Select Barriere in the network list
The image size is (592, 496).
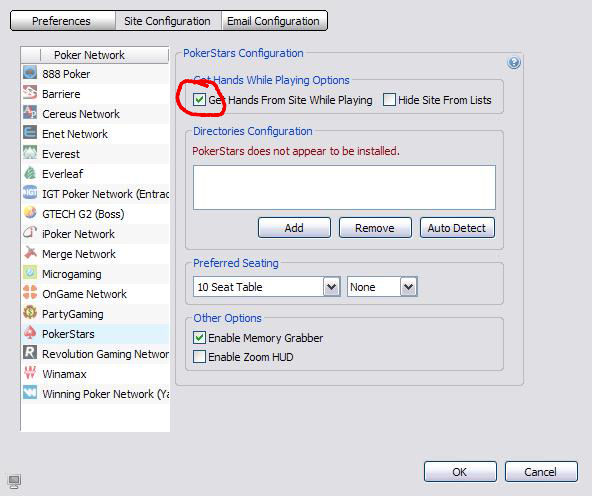96,94
